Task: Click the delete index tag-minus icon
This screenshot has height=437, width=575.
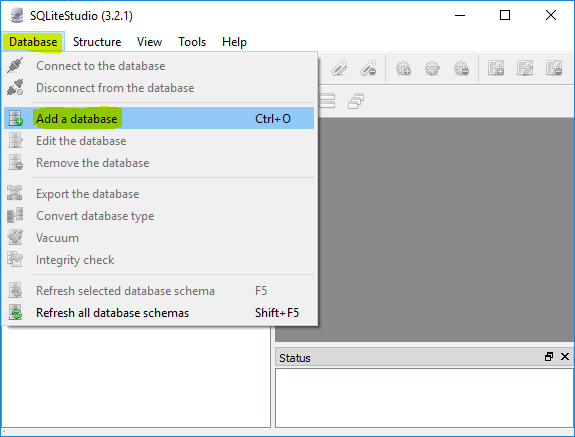Action: pyautogui.click(x=368, y=68)
